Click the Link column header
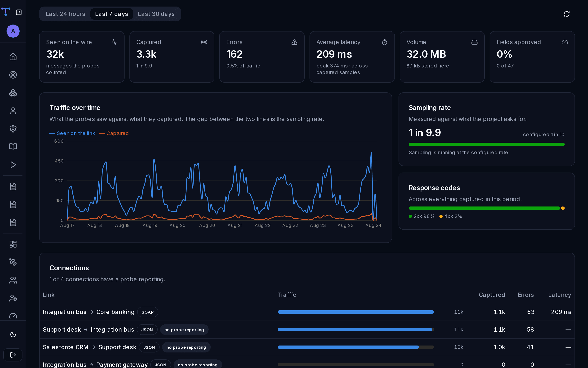 [x=49, y=295]
